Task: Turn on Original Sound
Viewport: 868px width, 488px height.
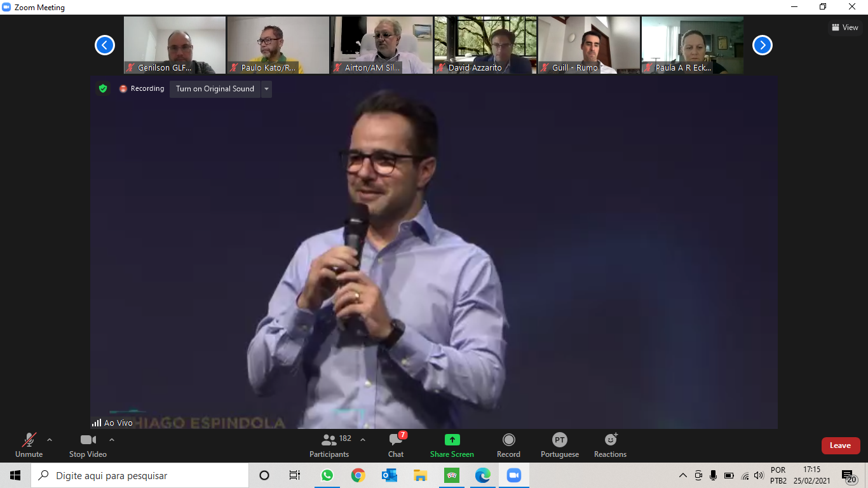Action: (215, 89)
